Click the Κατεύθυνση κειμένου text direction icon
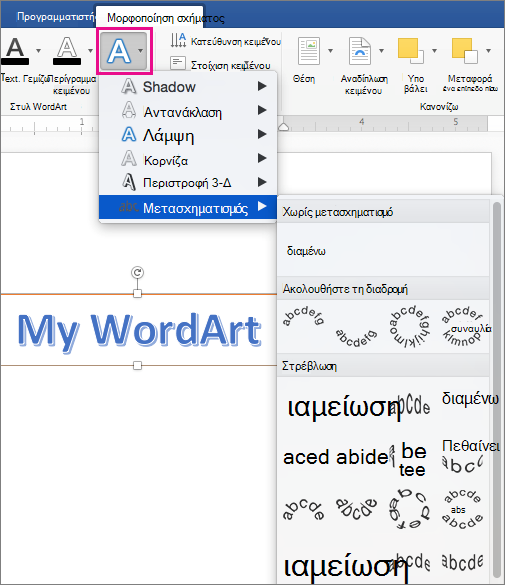Viewport: 505px width, 585px height. pos(178,40)
